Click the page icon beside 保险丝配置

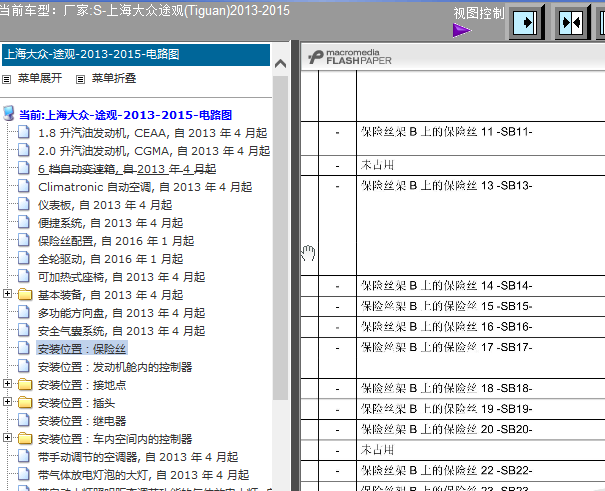24,240
